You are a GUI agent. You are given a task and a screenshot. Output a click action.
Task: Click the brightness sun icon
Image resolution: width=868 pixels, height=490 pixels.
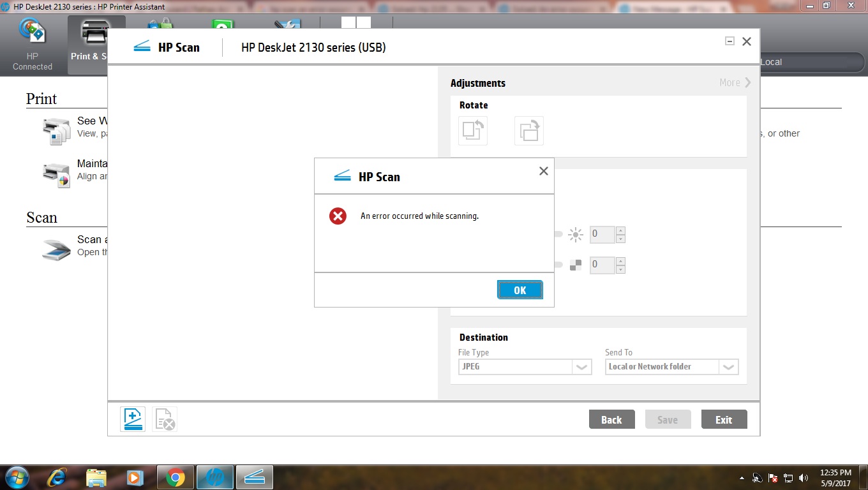coord(576,234)
